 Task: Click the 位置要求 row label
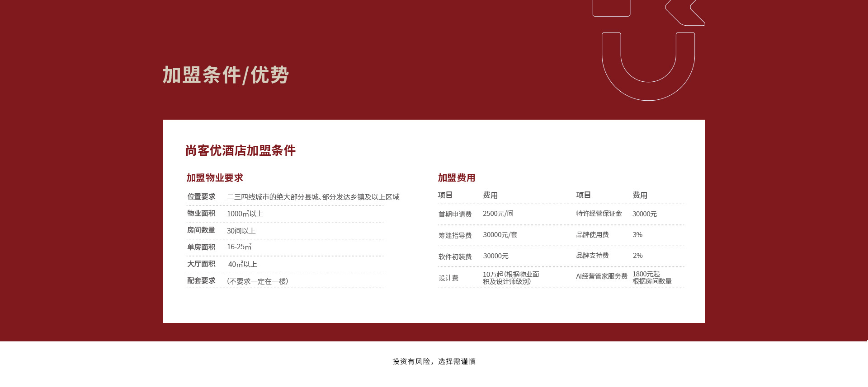(x=201, y=197)
